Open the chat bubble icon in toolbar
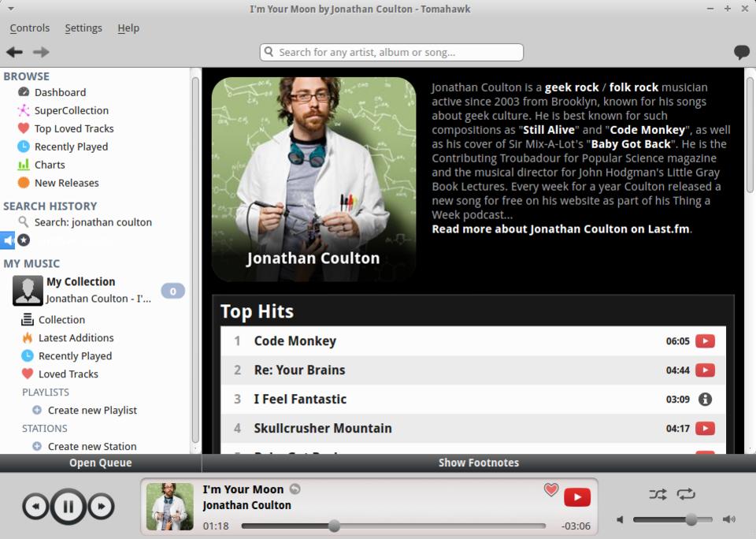Image resolution: width=756 pixels, height=539 pixels. (x=741, y=52)
